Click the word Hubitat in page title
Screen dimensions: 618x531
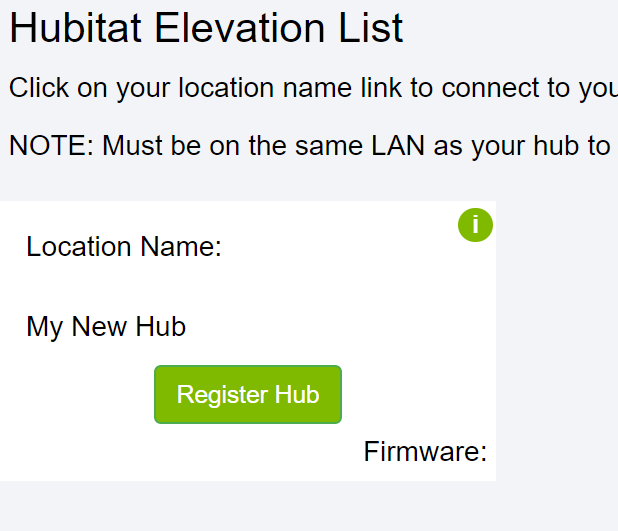click(75, 28)
